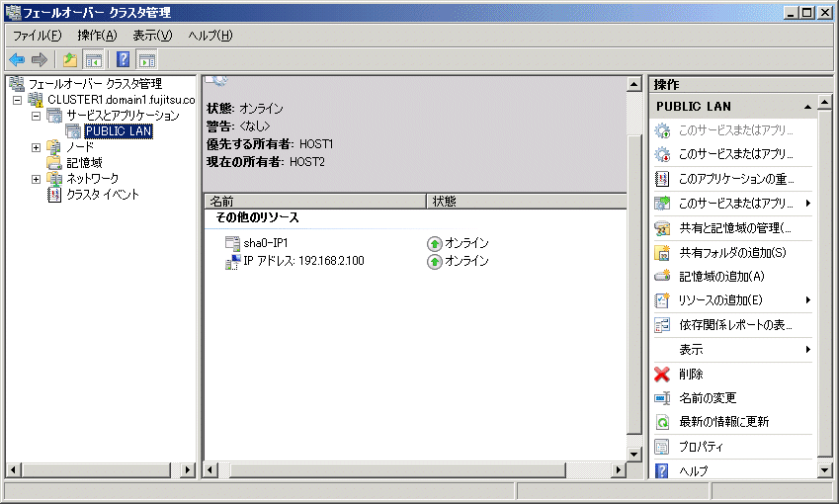The image size is (839, 504).
Task: Click 共有フォルダの追加(S) action
Action: point(733,253)
